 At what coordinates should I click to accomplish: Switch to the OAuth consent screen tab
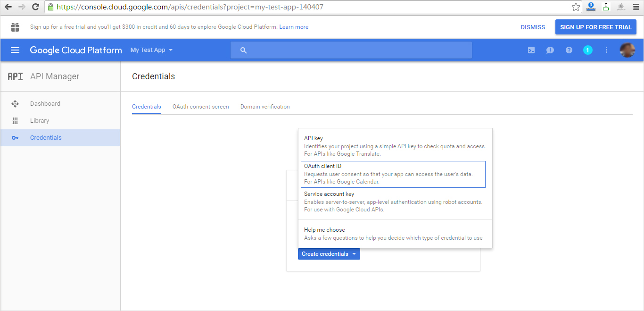201,107
